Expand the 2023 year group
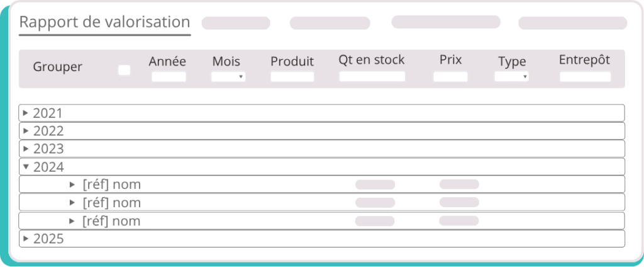 click(26, 149)
